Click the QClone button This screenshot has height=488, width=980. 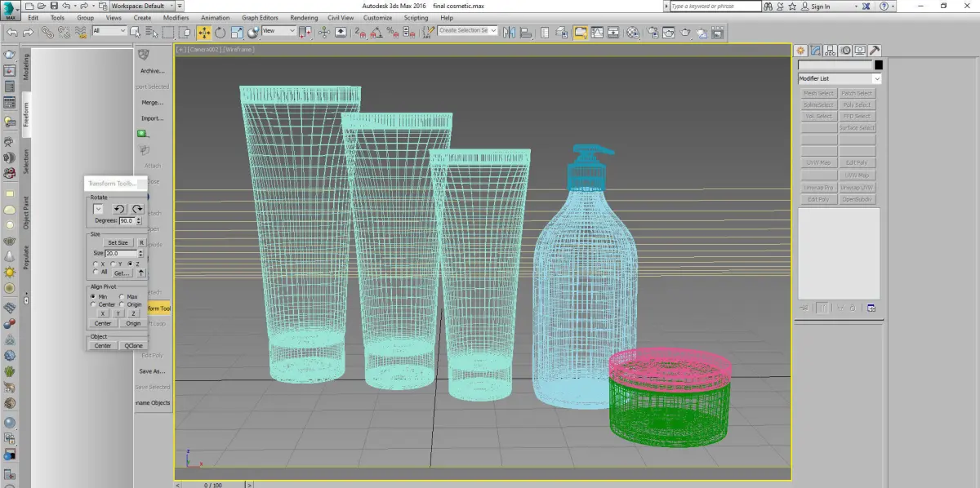tap(133, 345)
